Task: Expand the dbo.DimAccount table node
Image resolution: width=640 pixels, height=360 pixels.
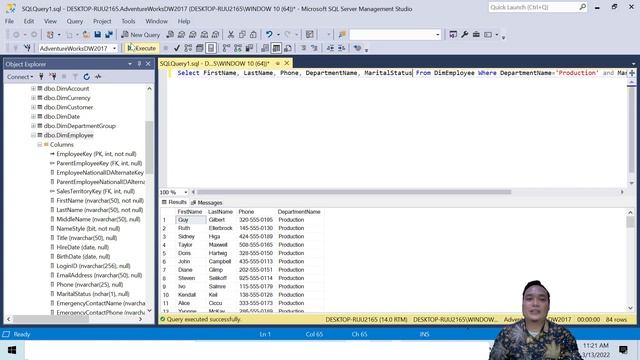Action: click(x=33, y=88)
